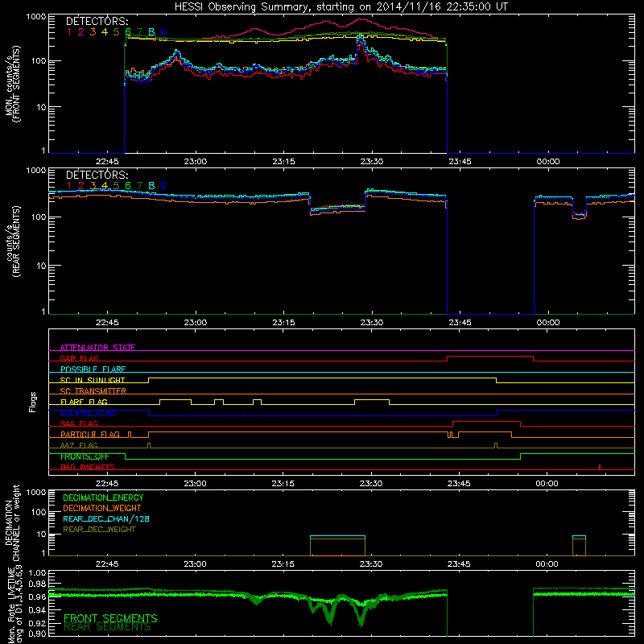This screenshot has width=644, height=644.
Task: Click the BAD PACKETS flag label
Action: (x=88, y=467)
